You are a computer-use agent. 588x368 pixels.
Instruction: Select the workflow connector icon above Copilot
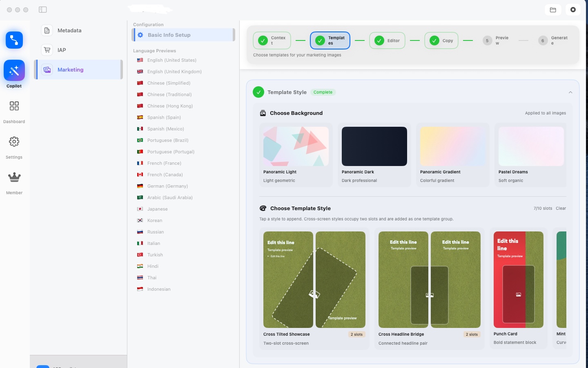click(x=14, y=40)
